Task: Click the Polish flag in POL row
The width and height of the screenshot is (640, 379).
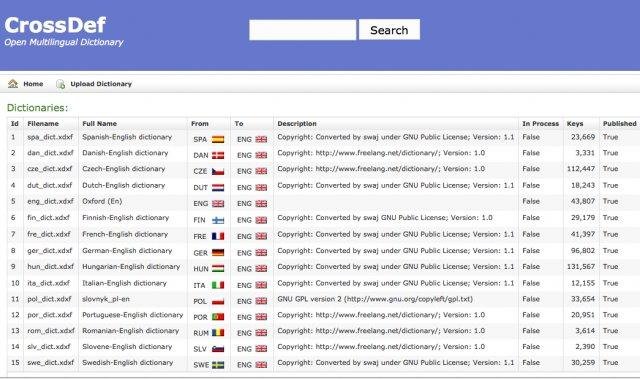Action: (218, 301)
